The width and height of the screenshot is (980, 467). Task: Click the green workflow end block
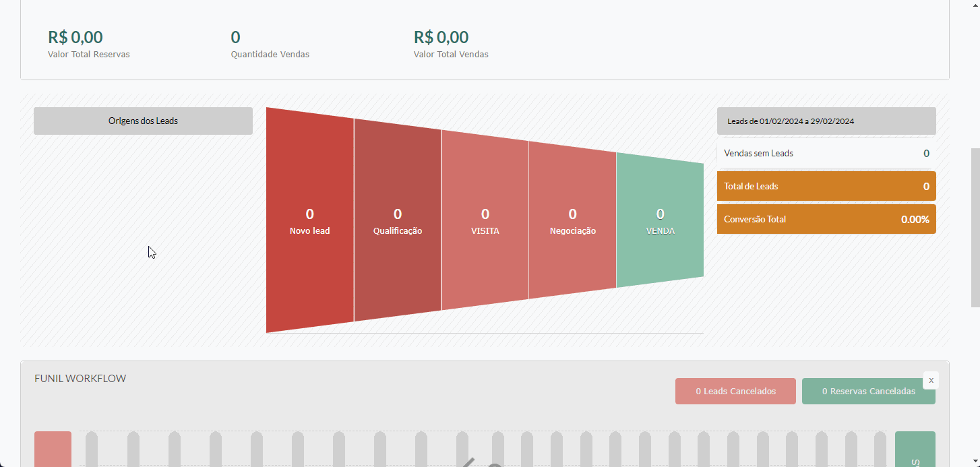(x=915, y=449)
